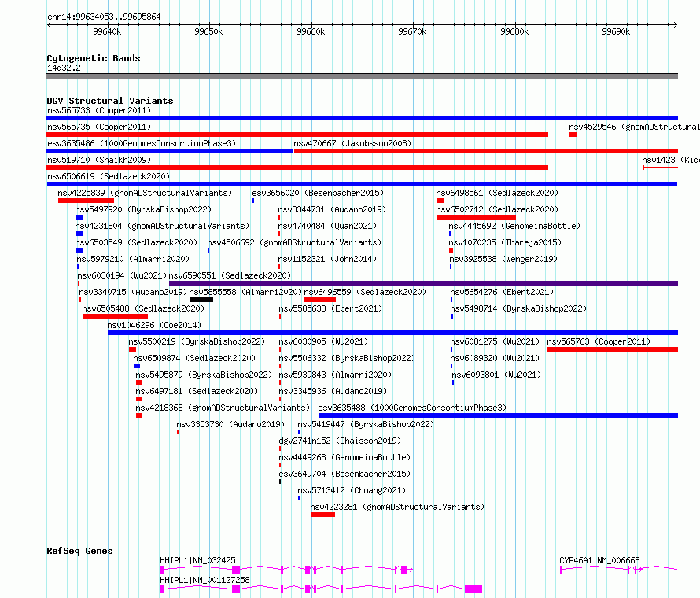Select nsv5495879 (ByrskaBishop2022) label
Viewport: 700px width, 598px height.
(x=204, y=375)
